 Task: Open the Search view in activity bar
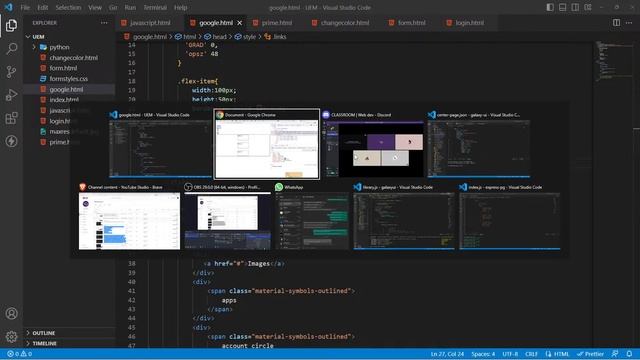(x=11, y=49)
